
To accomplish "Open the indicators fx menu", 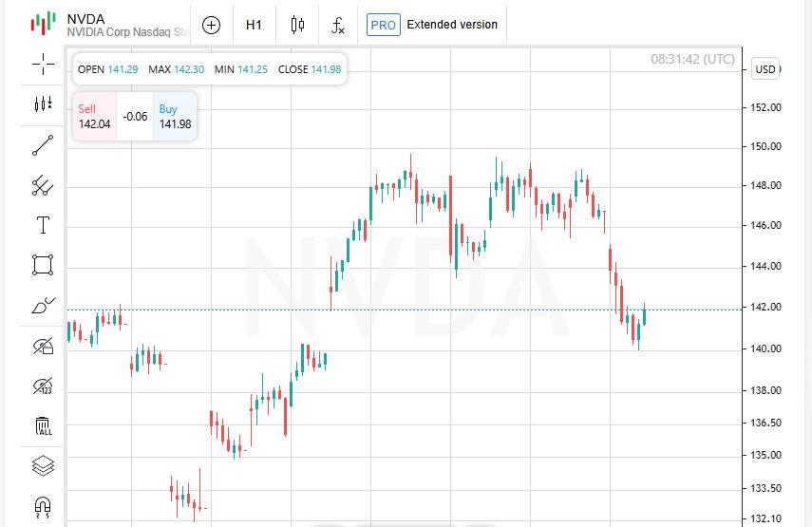I will (x=338, y=25).
